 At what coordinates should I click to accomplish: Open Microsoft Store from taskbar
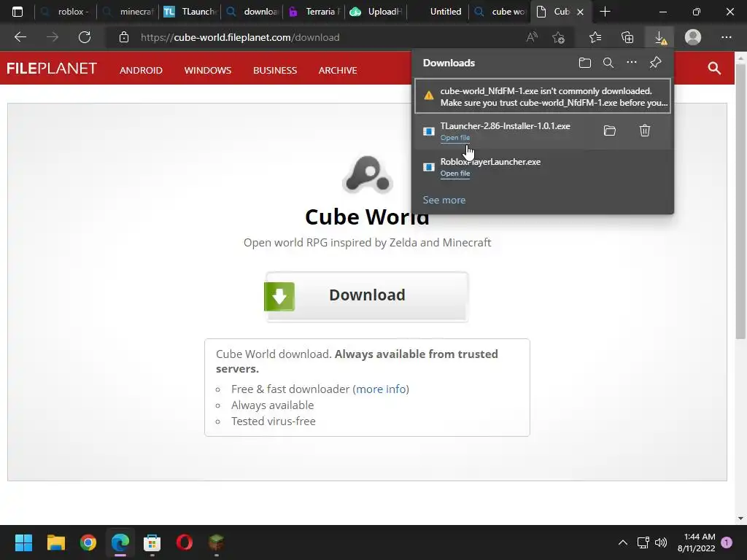click(x=152, y=542)
